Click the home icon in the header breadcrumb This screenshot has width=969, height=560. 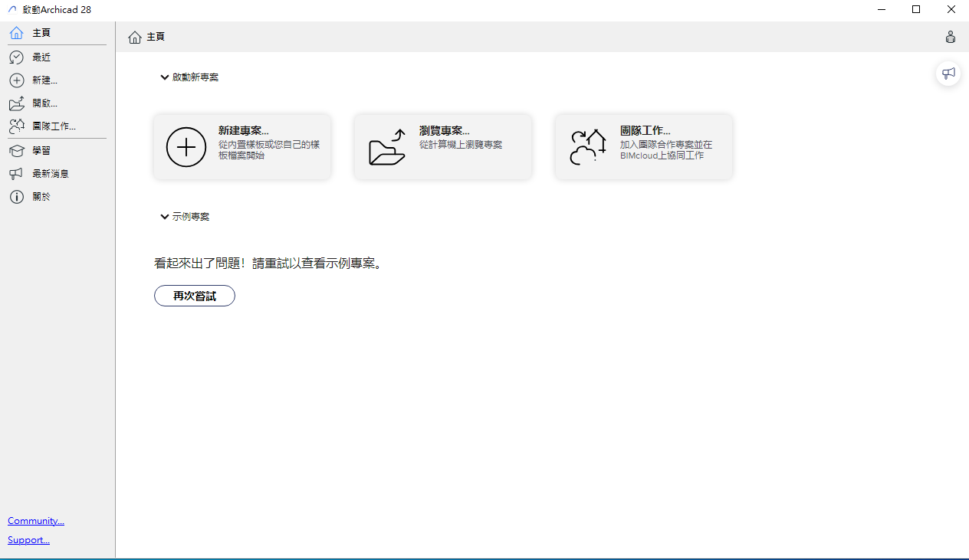[x=135, y=37]
